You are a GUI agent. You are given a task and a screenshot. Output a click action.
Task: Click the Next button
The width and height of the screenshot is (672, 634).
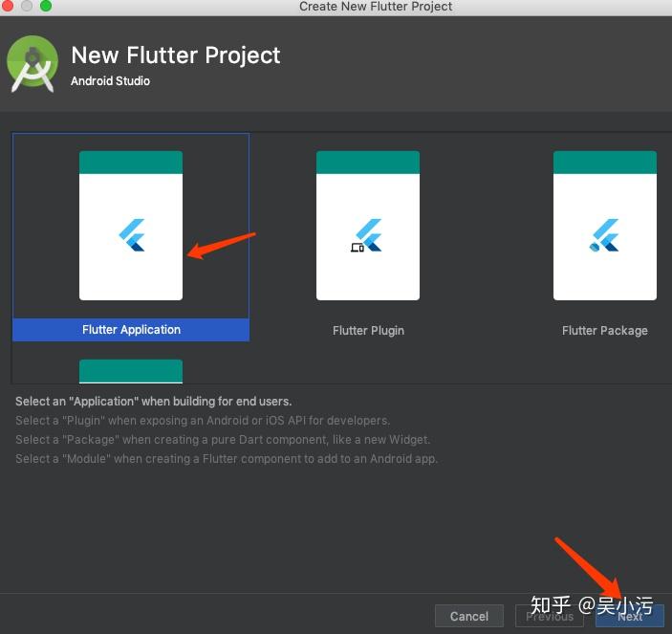(x=630, y=616)
